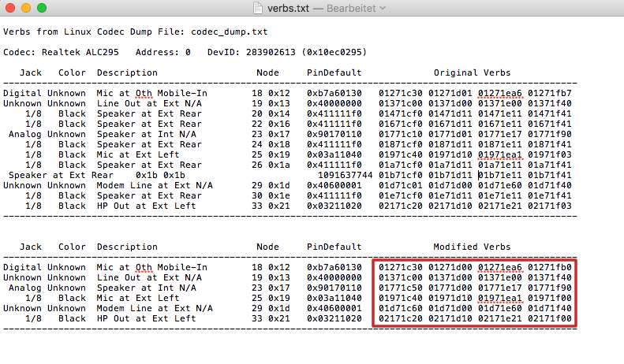This screenshot has width=624, height=364.
Task: Click Mobile-In in the original table
Action: click(x=182, y=94)
